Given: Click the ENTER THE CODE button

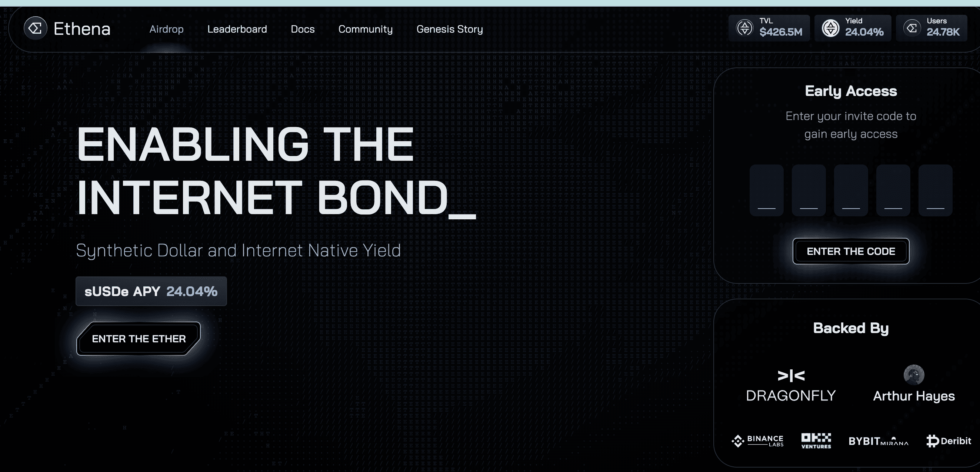Looking at the screenshot, I should [x=851, y=251].
